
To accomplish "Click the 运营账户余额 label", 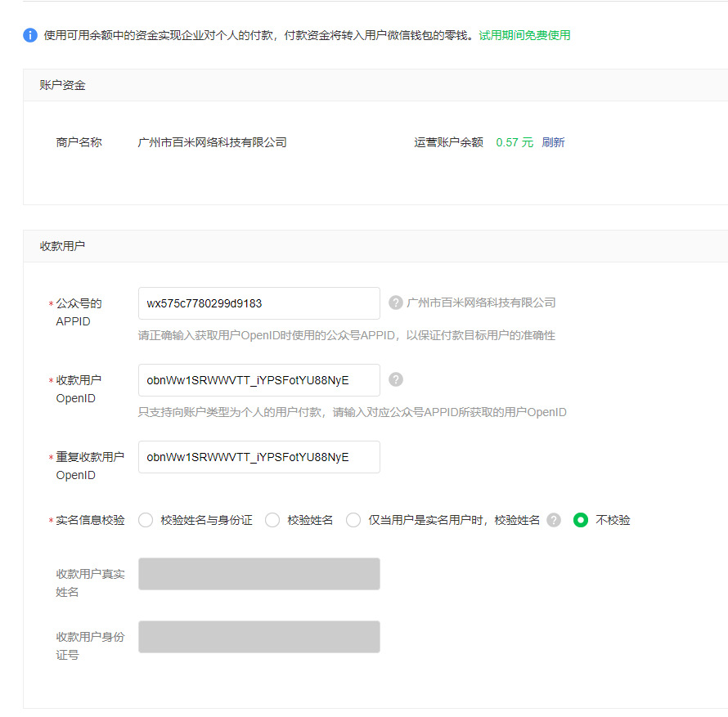I will [448, 142].
